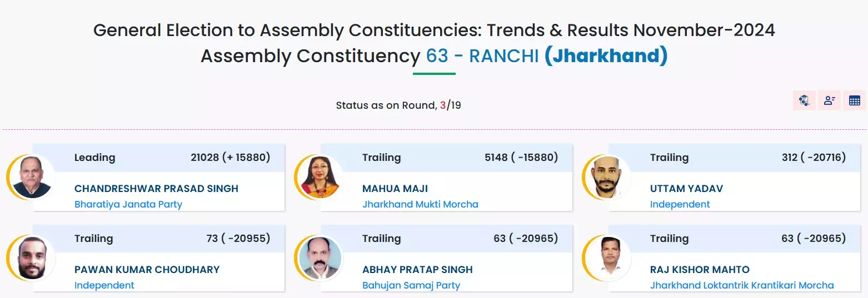Image resolution: width=868 pixels, height=298 pixels.
Task: Select Uttam Yadav's profile picture
Action: 608,177
